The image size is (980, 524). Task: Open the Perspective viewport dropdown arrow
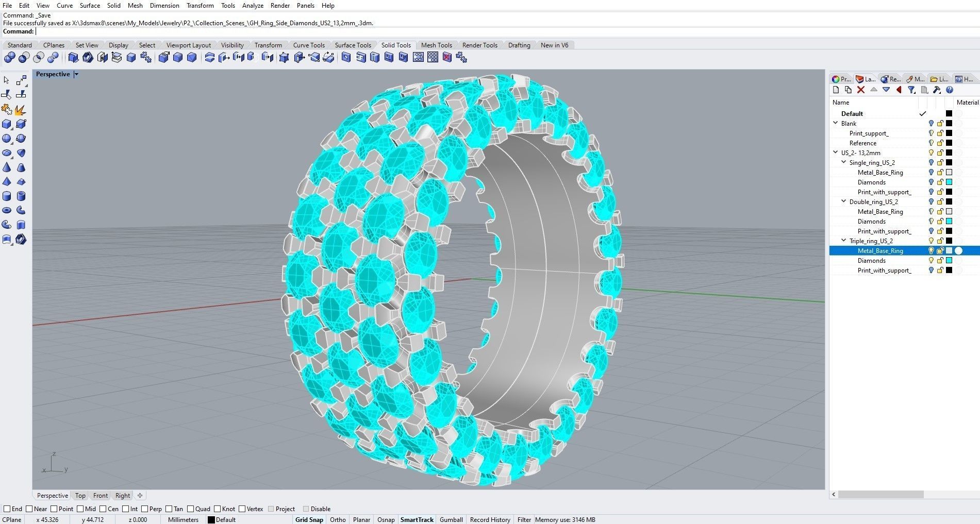pos(76,74)
